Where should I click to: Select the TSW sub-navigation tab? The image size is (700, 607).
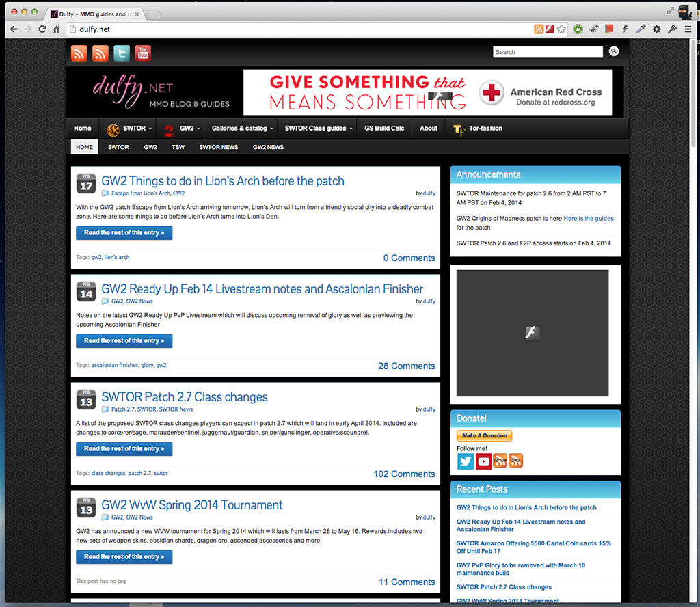point(178,147)
